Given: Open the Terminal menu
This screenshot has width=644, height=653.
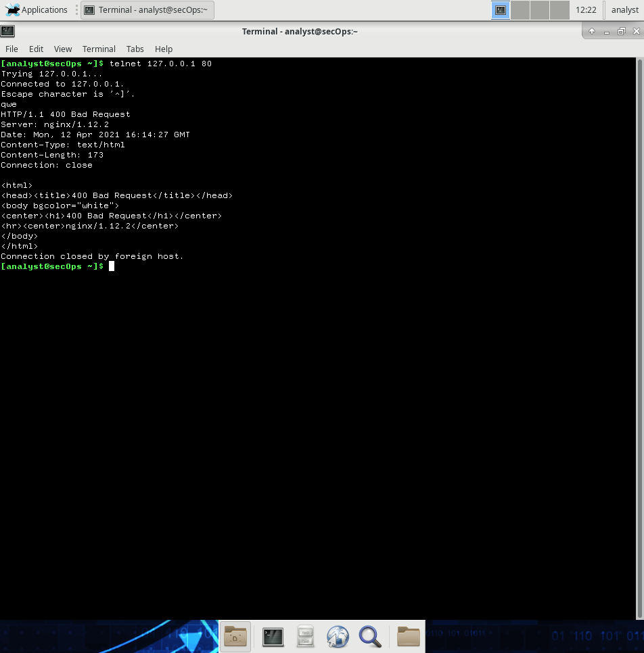Looking at the screenshot, I should click(x=99, y=49).
